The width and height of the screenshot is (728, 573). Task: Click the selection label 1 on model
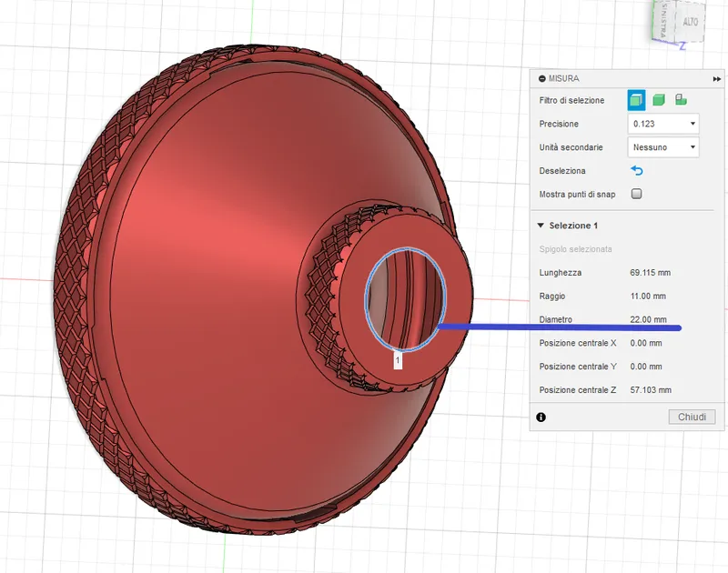[x=398, y=360]
